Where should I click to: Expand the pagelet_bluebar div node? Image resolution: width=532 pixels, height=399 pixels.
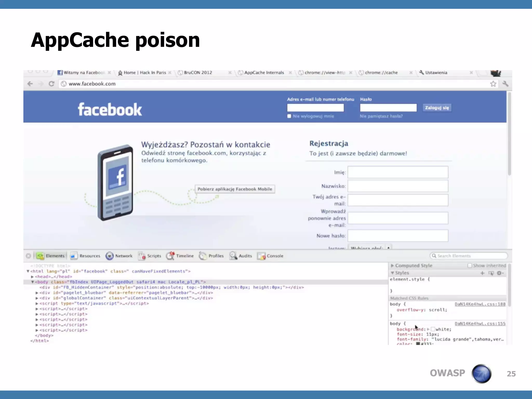37,293
